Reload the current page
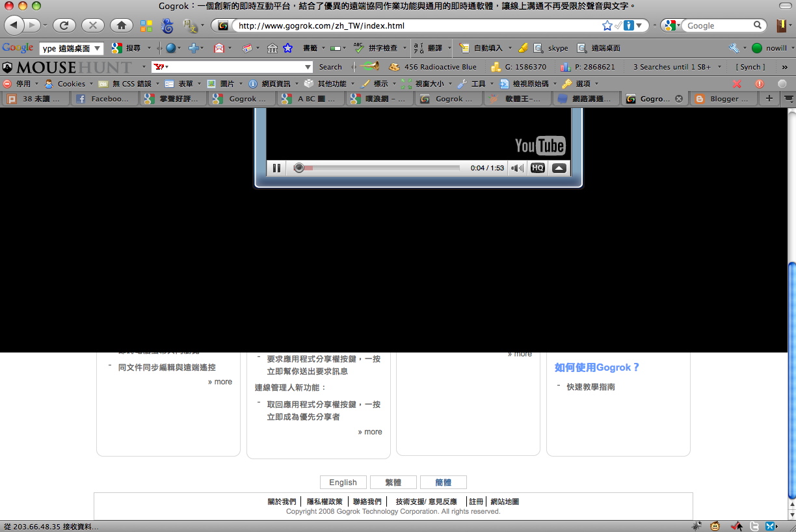This screenshot has width=796, height=532. [64, 25]
